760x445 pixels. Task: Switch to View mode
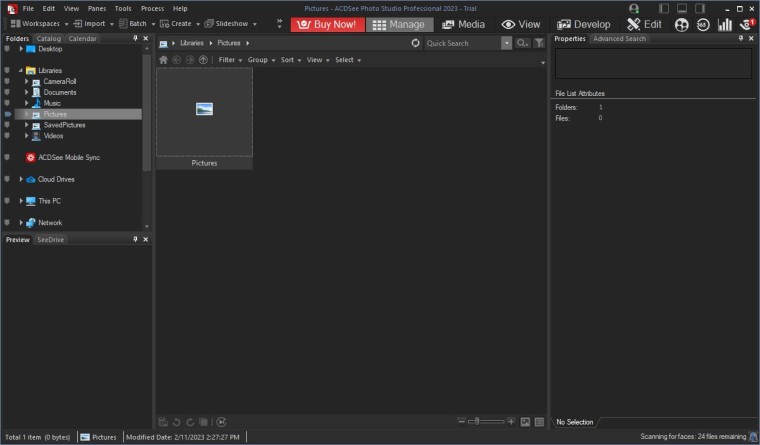[521, 24]
